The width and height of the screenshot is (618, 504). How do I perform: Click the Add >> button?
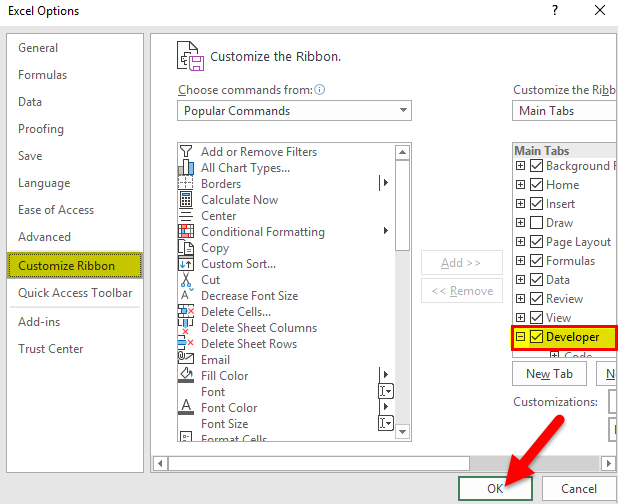462,262
